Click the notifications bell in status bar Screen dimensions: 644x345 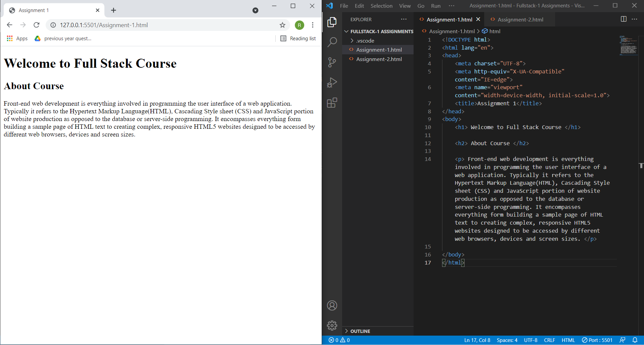[635, 340]
